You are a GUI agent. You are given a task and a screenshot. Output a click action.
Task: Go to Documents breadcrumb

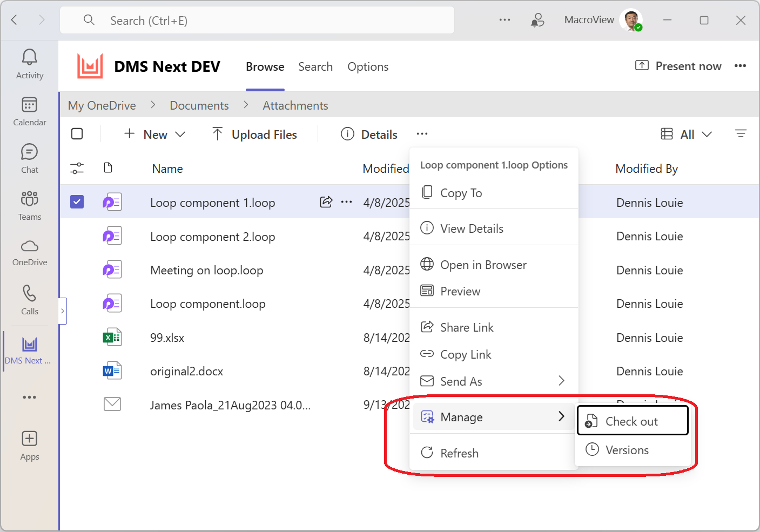[x=199, y=105]
